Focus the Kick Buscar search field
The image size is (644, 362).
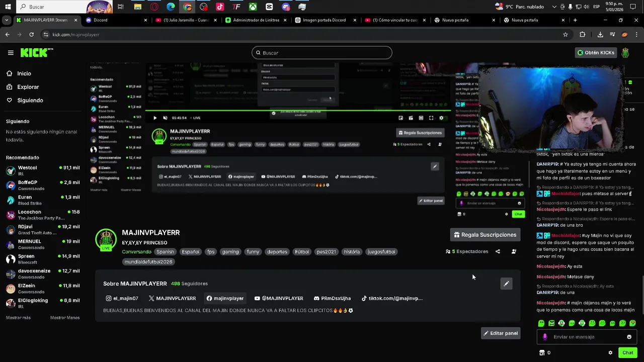click(322, 53)
